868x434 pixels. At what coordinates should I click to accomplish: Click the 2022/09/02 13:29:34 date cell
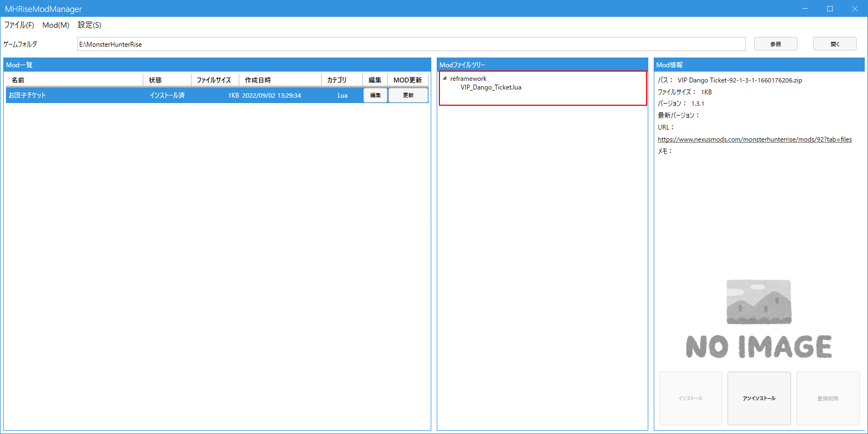[x=271, y=95]
